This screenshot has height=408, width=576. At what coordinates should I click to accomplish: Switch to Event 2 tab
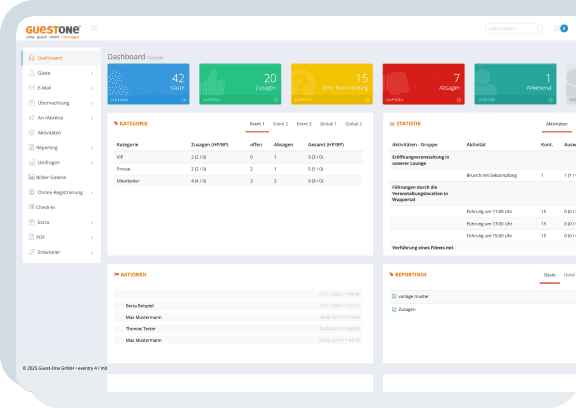281,124
